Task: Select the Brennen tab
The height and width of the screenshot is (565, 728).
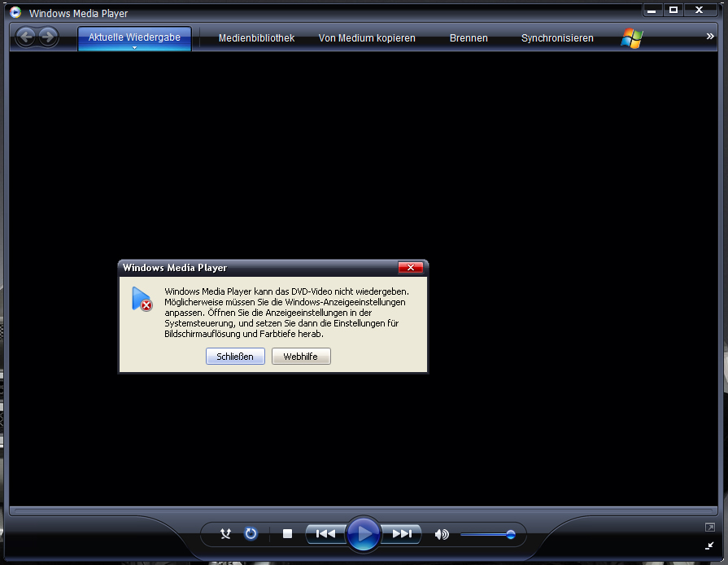Action: click(x=469, y=38)
